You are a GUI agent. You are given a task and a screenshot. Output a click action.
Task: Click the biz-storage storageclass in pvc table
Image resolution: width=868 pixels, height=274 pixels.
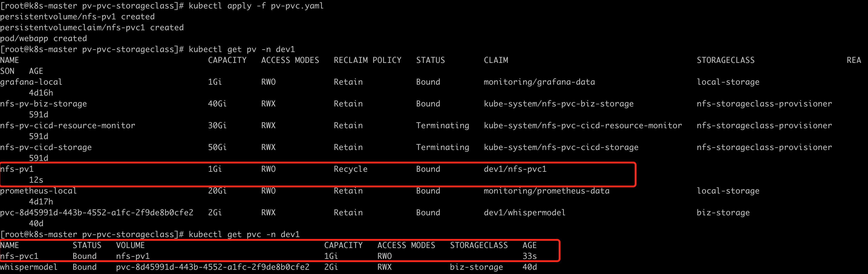pos(476,267)
